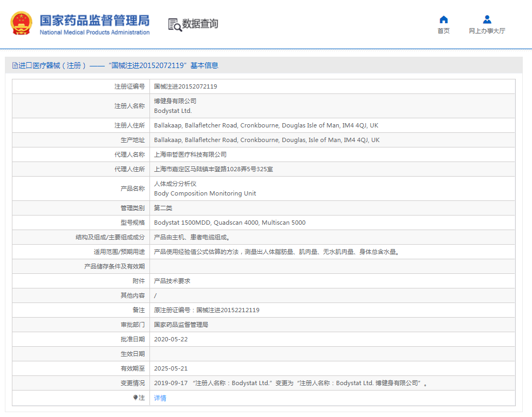Click the 变更情况 row label

pos(133,383)
